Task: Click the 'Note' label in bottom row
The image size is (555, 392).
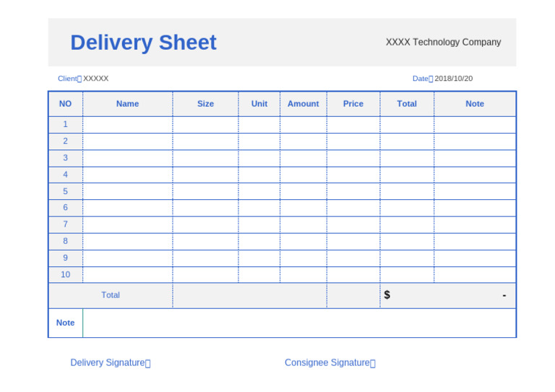Action: 66,323
